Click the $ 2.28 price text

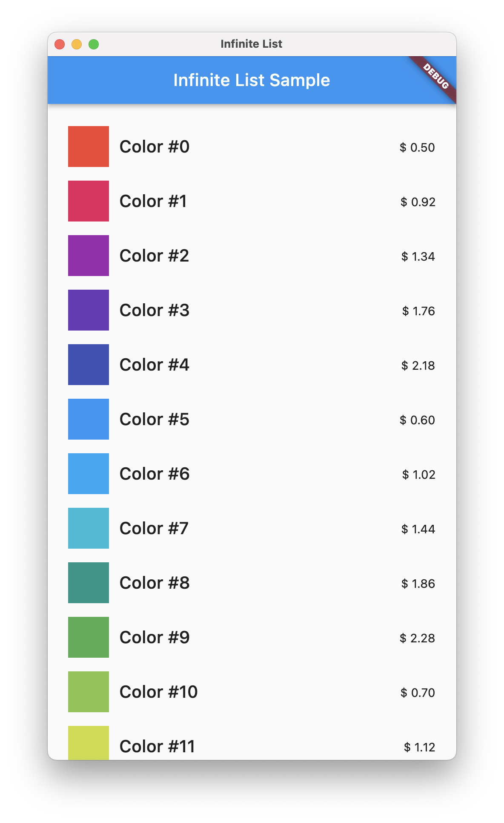(x=418, y=639)
